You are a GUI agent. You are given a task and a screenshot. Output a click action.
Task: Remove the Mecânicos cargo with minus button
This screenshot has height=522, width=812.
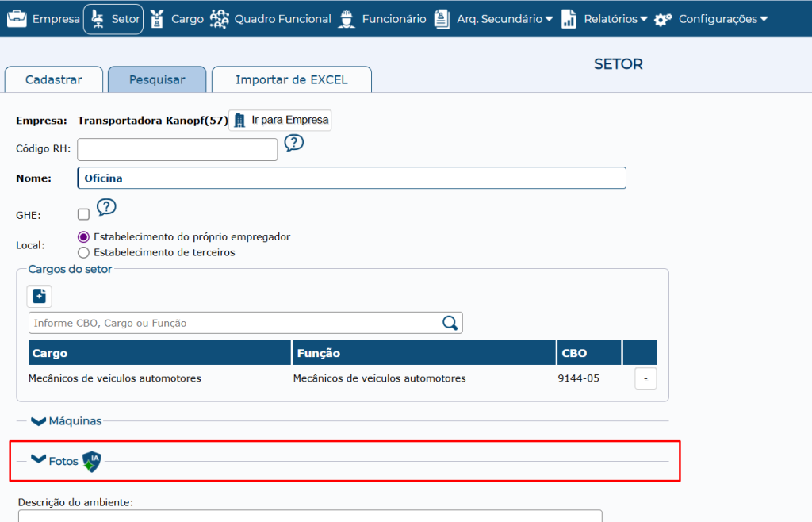[x=645, y=378]
